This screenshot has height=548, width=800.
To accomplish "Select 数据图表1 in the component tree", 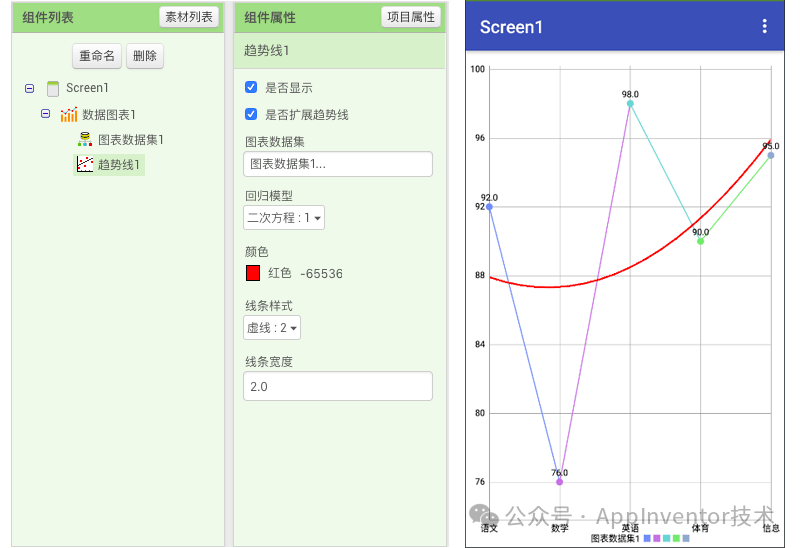I will coord(109,115).
